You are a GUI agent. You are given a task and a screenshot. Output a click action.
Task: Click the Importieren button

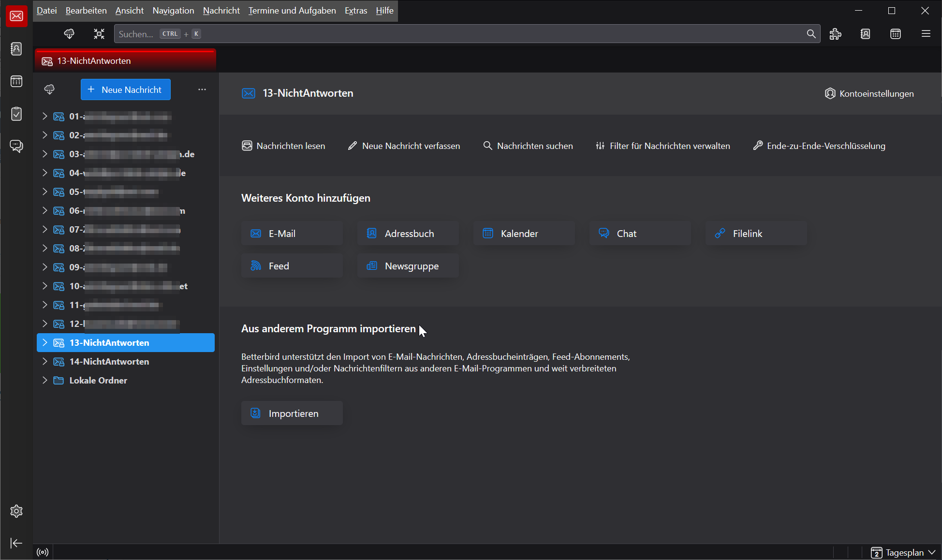[292, 413]
